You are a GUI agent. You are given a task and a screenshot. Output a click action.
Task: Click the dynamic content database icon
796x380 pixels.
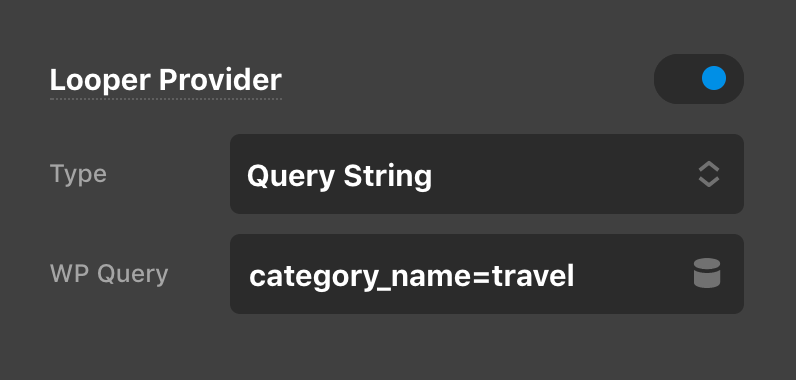tap(707, 273)
